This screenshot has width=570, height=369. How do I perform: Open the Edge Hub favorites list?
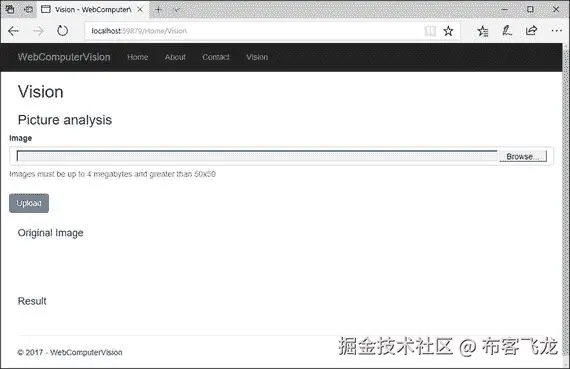point(483,31)
